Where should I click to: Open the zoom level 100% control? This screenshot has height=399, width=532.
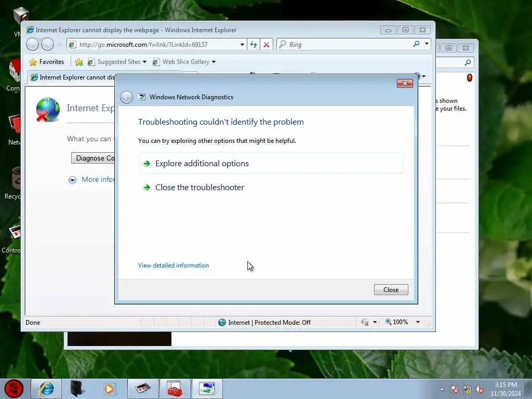(x=397, y=322)
